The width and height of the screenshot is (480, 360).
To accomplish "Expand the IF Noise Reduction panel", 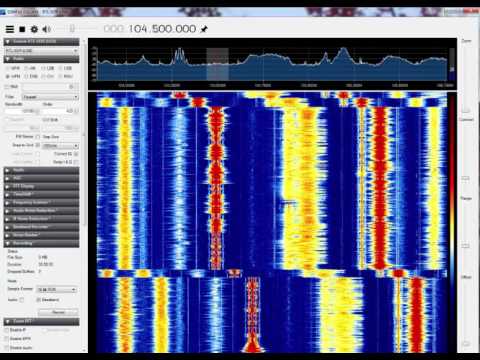I will (41, 219).
